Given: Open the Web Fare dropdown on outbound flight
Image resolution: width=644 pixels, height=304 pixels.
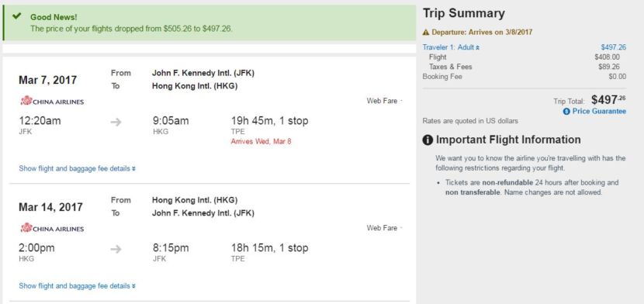Looking at the screenshot, I should pos(384,101).
